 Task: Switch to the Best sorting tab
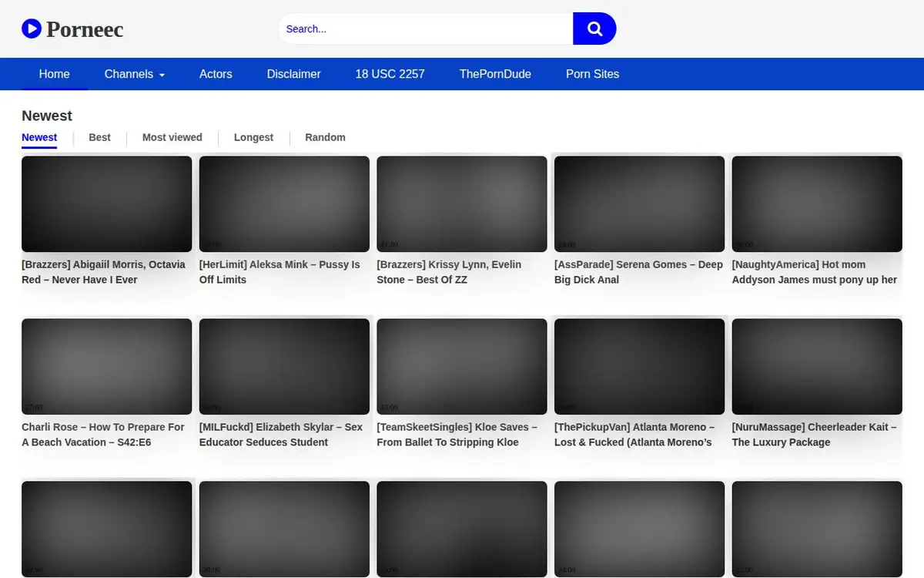point(99,137)
